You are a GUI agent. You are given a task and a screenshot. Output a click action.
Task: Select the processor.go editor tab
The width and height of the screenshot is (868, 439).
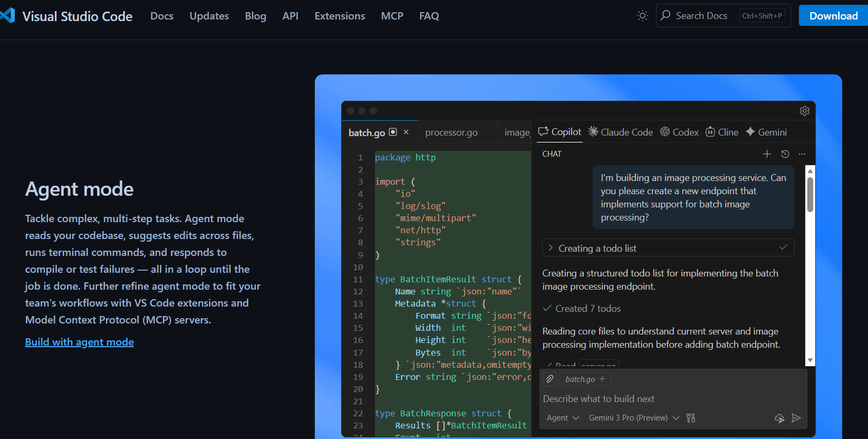pyautogui.click(x=451, y=132)
